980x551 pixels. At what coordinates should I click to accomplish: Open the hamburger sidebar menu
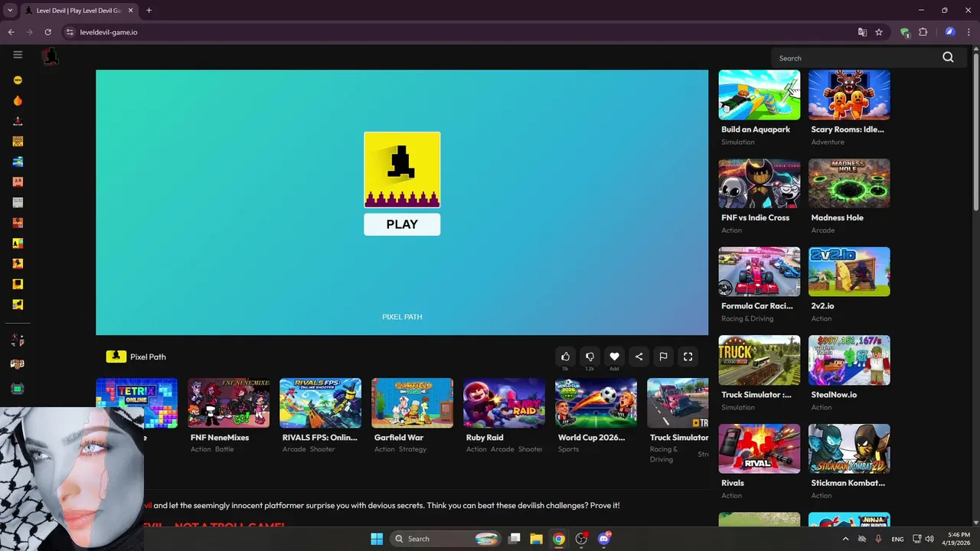18,54
